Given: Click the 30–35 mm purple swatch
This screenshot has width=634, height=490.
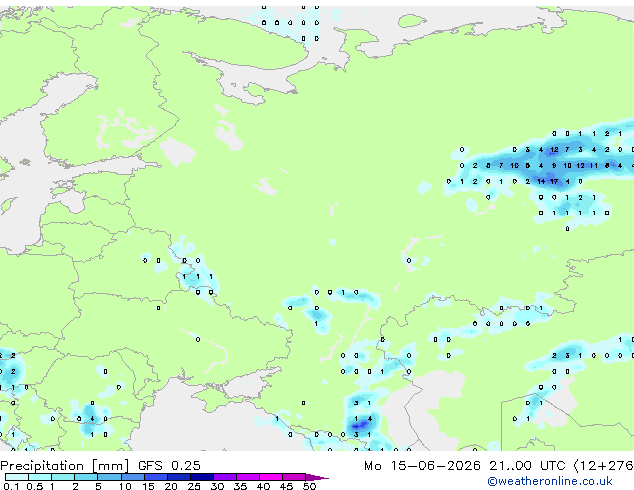Looking at the screenshot, I should [x=225, y=477].
